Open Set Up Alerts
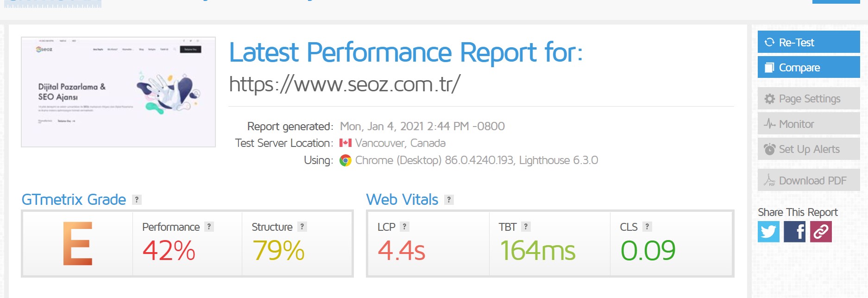The image size is (868, 298). tap(809, 149)
